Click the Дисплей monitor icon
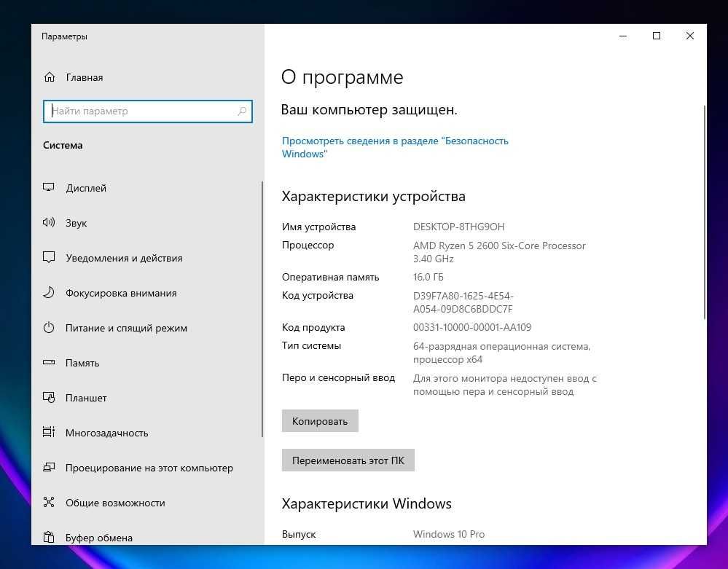Image resolution: width=728 pixels, height=569 pixels. click(49, 187)
